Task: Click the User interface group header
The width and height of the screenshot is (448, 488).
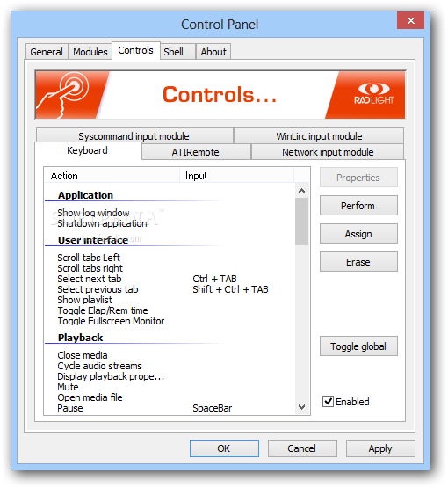Action: point(93,240)
